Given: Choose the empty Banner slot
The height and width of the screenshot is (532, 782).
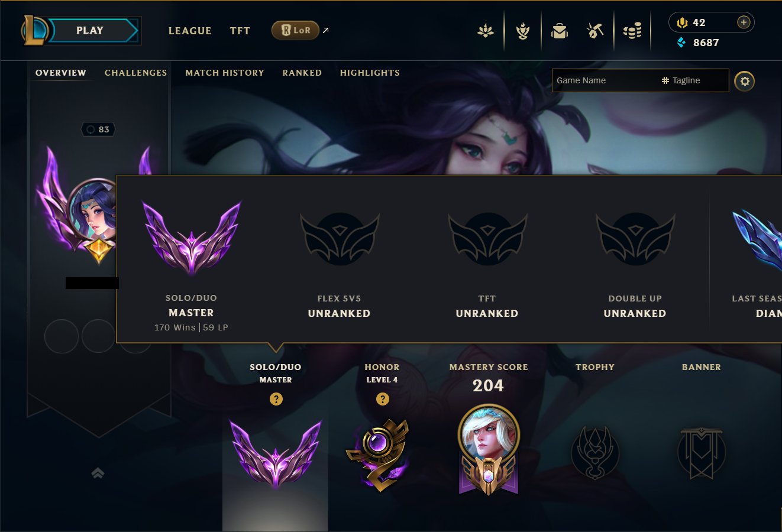Looking at the screenshot, I should (702, 453).
